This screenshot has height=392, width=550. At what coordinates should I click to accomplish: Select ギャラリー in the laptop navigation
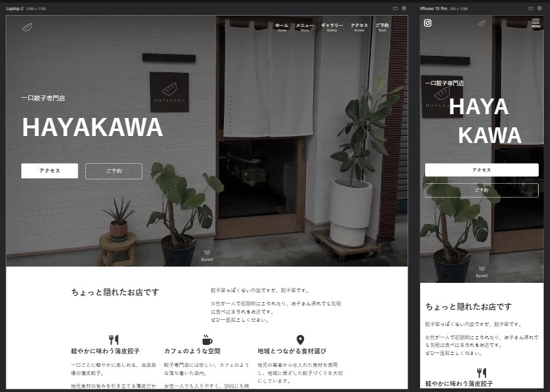point(332,27)
